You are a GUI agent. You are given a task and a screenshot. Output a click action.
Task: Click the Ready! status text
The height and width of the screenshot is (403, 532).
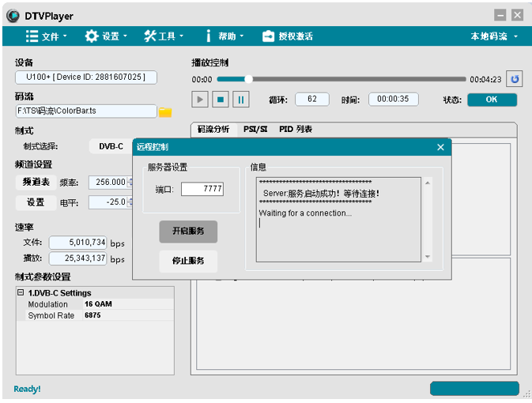coord(27,389)
